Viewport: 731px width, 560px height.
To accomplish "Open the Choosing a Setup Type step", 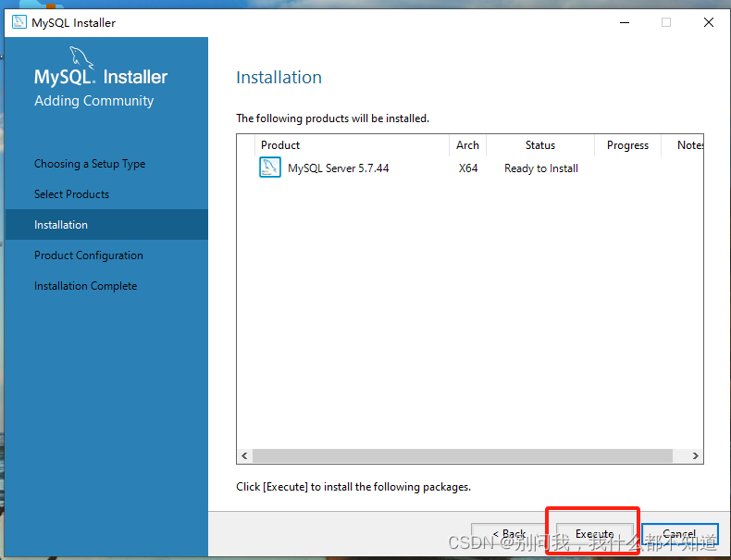I will (90, 164).
